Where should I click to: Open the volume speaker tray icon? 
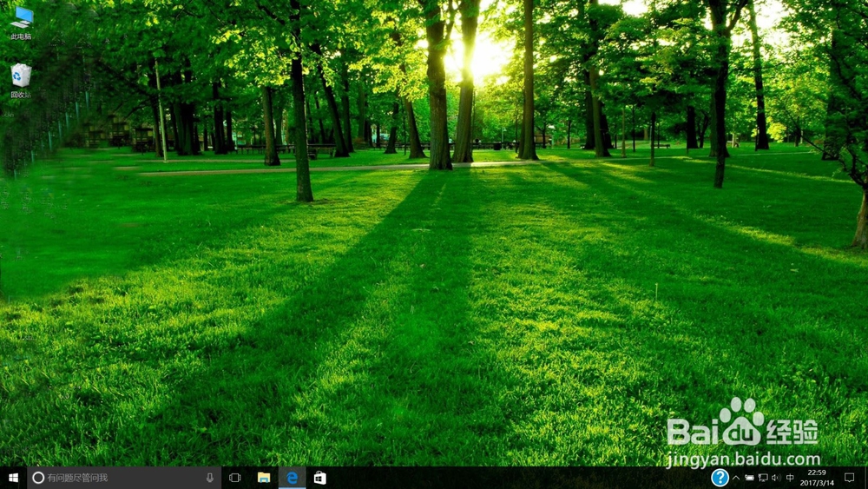776,478
